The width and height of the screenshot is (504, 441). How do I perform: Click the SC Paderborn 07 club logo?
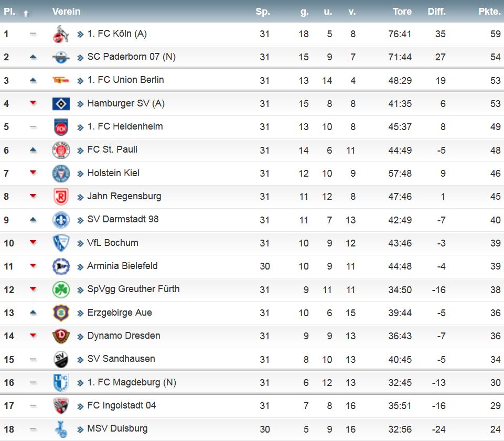coord(61,57)
